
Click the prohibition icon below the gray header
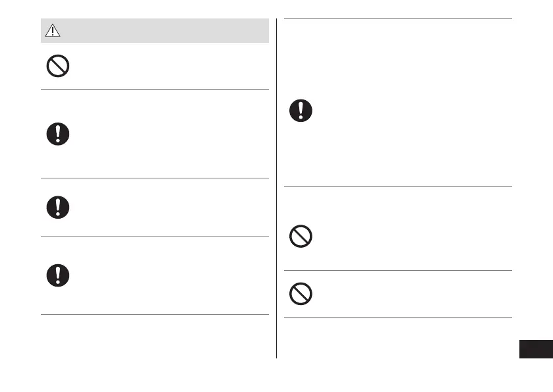coord(58,67)
